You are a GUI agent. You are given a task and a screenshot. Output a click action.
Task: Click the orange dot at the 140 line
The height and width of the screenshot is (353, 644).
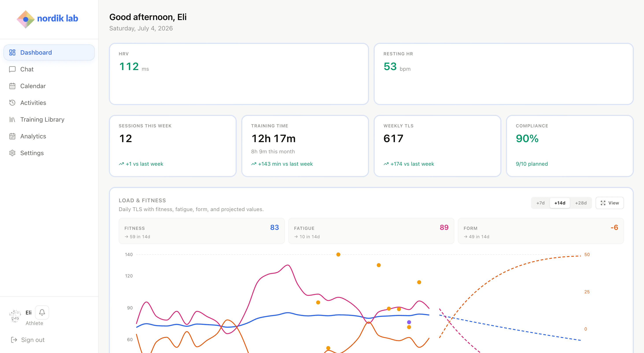338,255
